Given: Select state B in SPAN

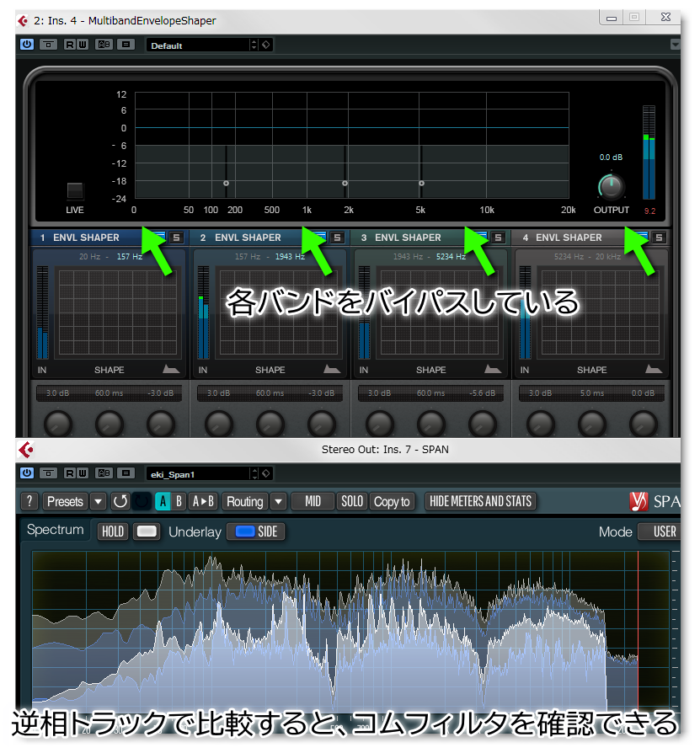Looking at the screenshot, I should point(179,501).
